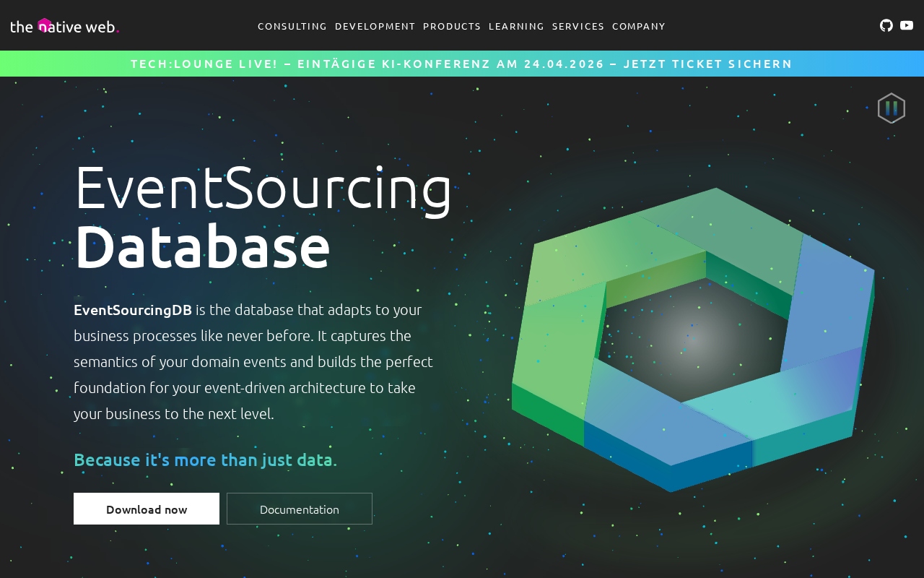This screenshot has width=924, height=578.
Task: Click the bold 'Database' heading word
Action: click(202, 247)
